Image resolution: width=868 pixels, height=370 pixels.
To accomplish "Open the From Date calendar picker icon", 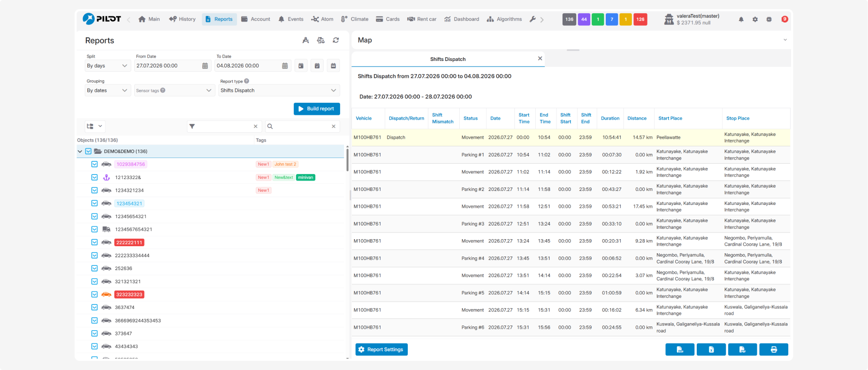I will [205, 66].
